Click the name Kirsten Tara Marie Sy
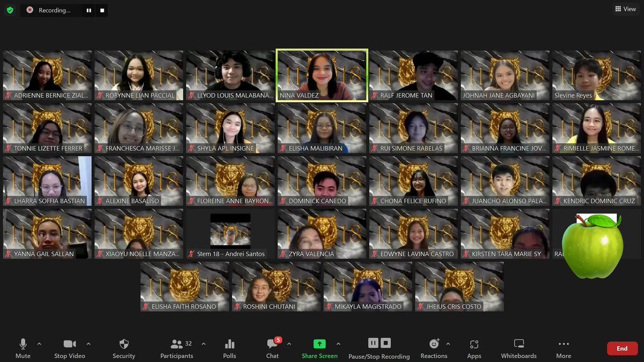 [x=506, y=254]
